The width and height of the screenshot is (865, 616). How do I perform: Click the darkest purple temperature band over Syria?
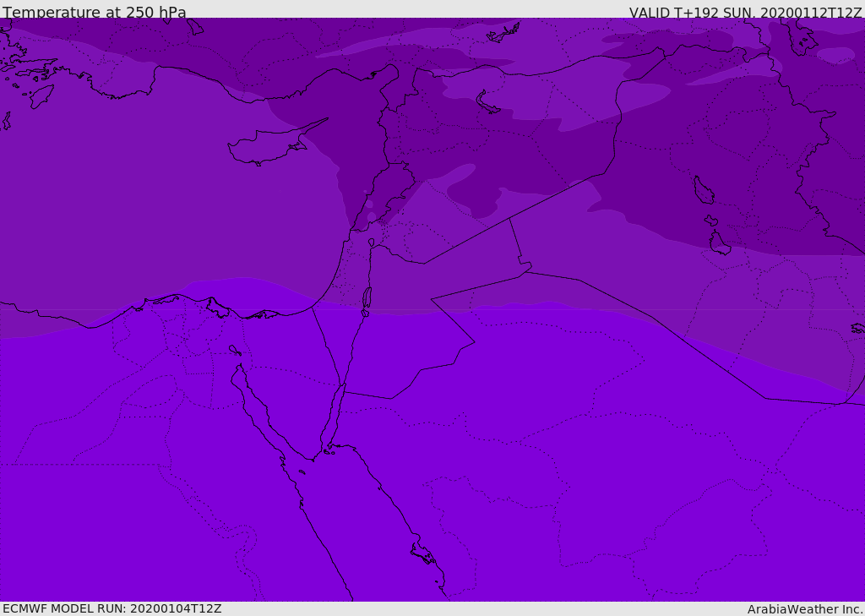coord(469,144)
